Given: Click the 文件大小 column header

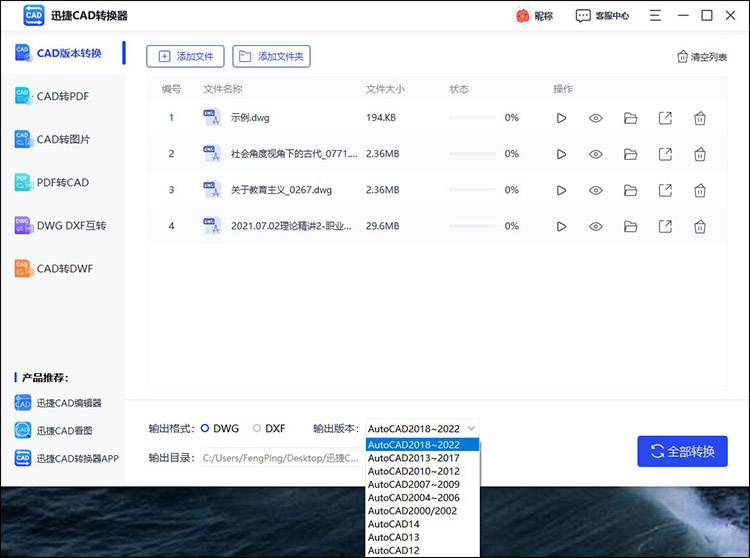Looking at the screenshot, I should coord(385,89).
